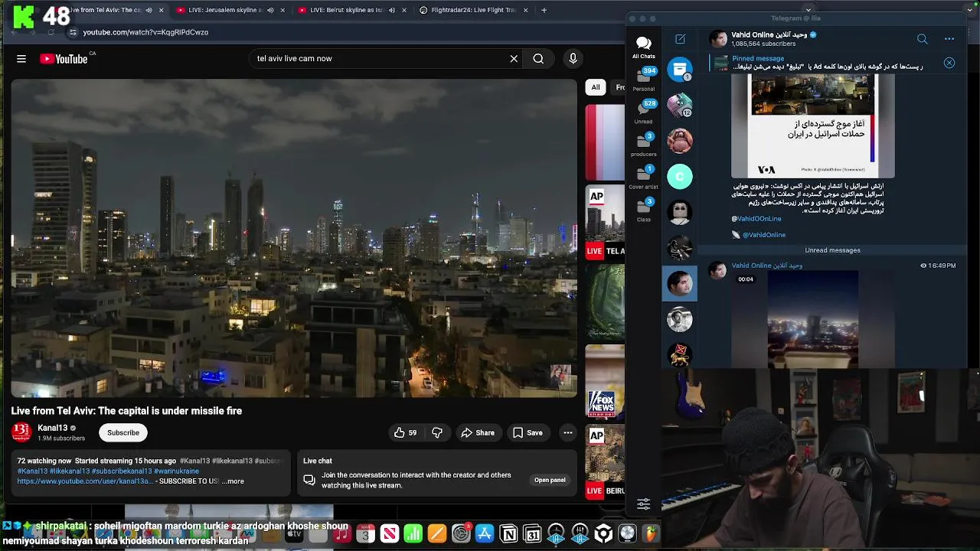Image resolution: width=980 pixels, height=551 pixels.
Task: Launch App Store from the Dock
Action: click(485, 534)
